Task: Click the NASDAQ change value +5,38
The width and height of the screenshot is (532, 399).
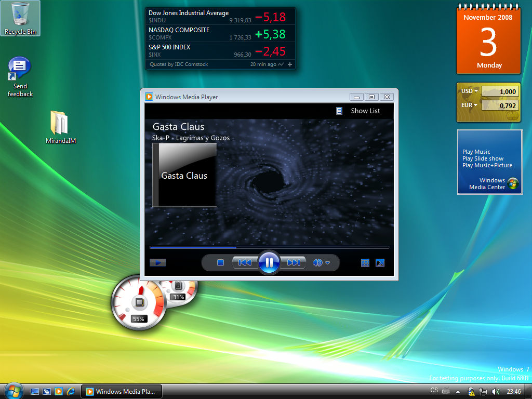Action: point(270,34)
